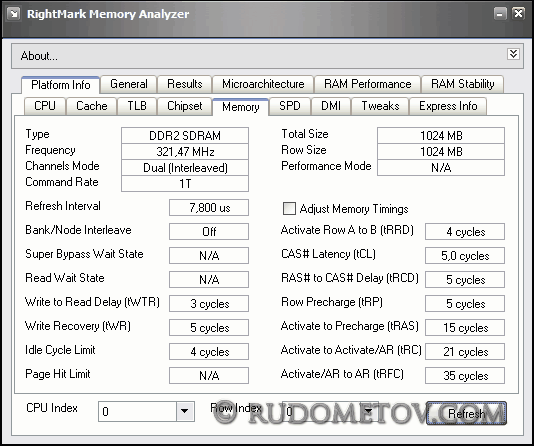This screenshot has height=446, width=534.
Task: Open the Row Index dropdown
Action: click(x=368, y=411)
